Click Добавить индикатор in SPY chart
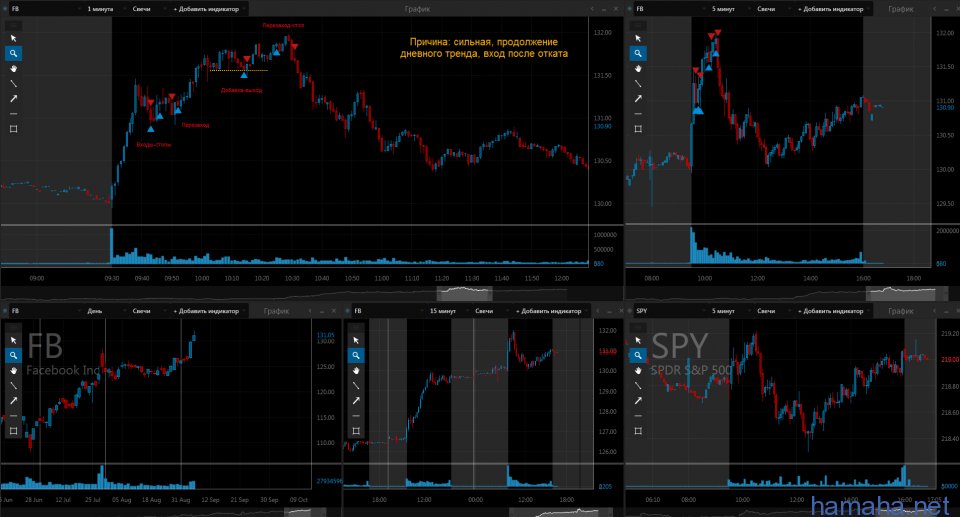The height and width of the screenshot is (517, 960). point(833,311)
